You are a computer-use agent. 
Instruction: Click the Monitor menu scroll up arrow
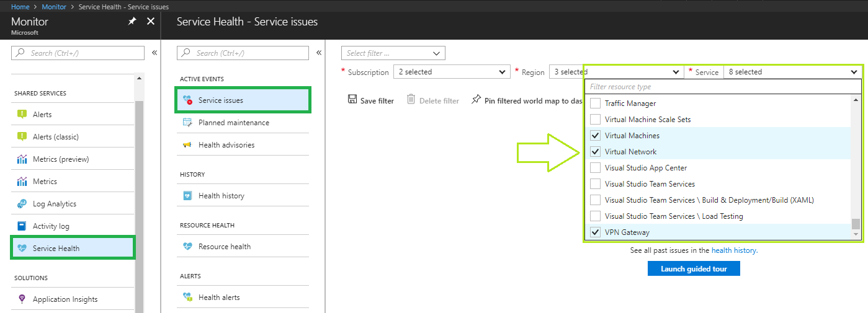coord(139,78)
